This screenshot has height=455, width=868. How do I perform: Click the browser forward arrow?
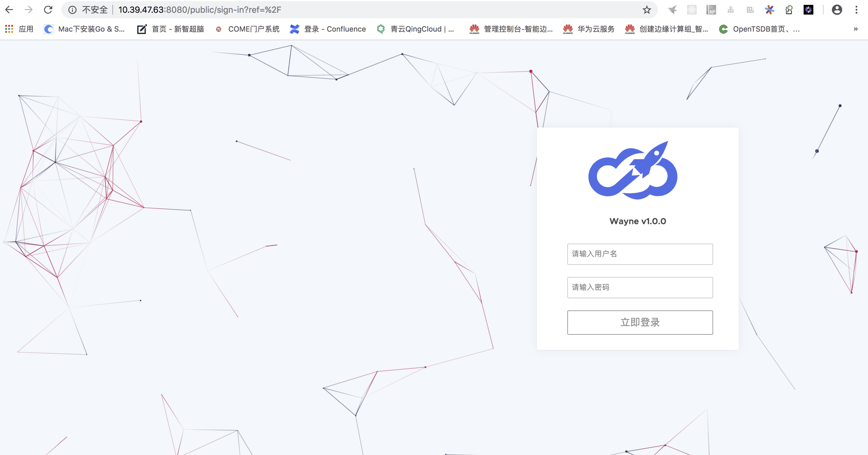click(x=29, y=10)
